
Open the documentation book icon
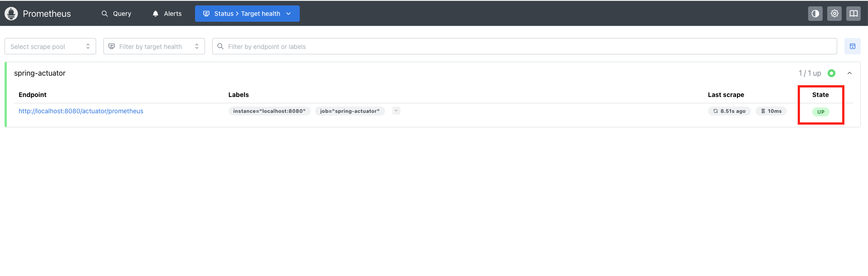click(x=853, y=14)
